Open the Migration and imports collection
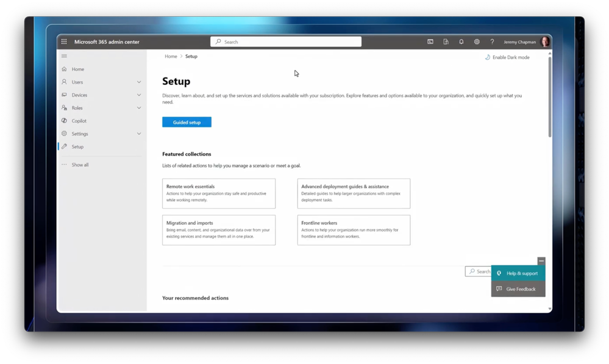 [x=219, y=230]
